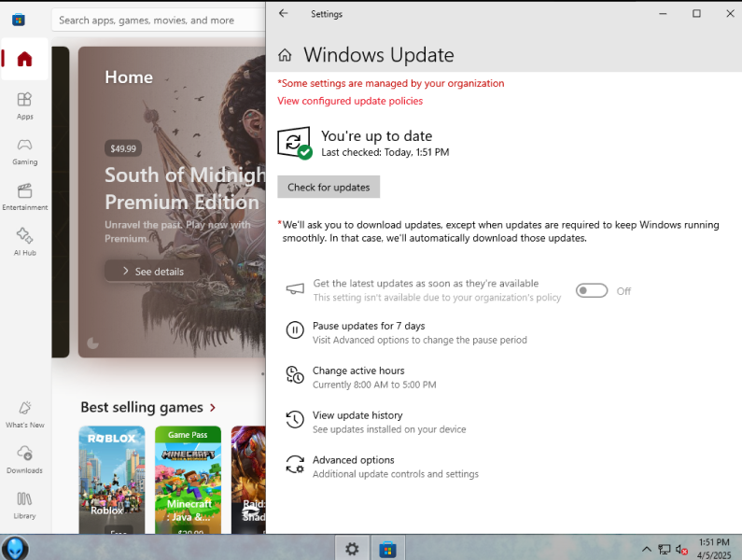
Task: Click the update status refresh icon
Action: [x=294, y=142]
